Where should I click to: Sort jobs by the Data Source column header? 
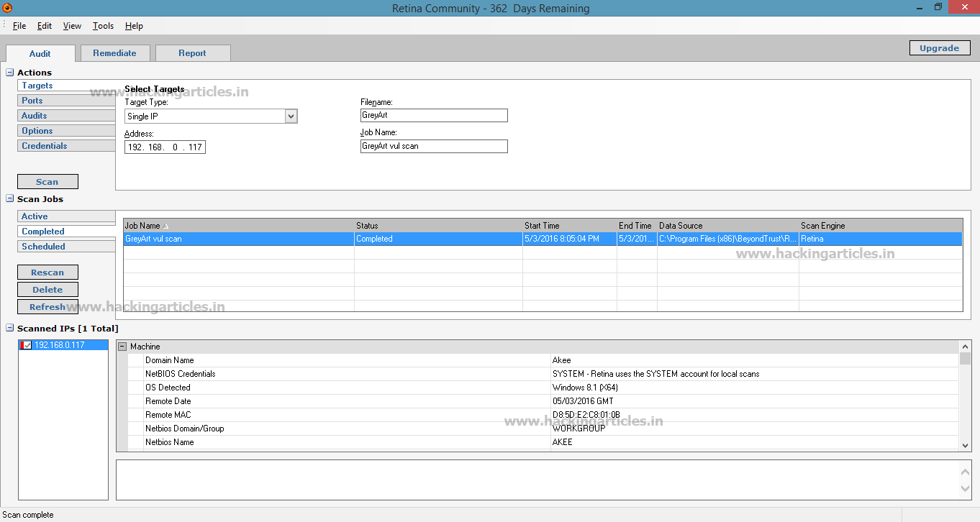point(728,226)
